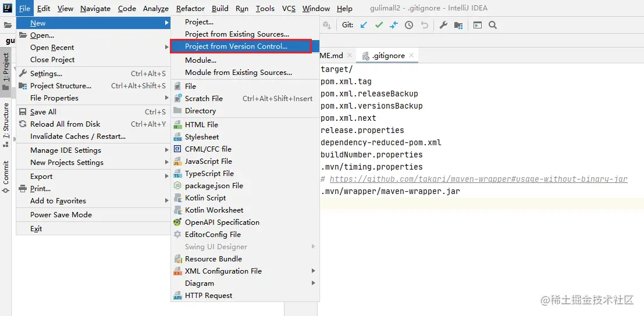Create a new JavaScript File
The image size is (644, 316).
pos(245,161)
